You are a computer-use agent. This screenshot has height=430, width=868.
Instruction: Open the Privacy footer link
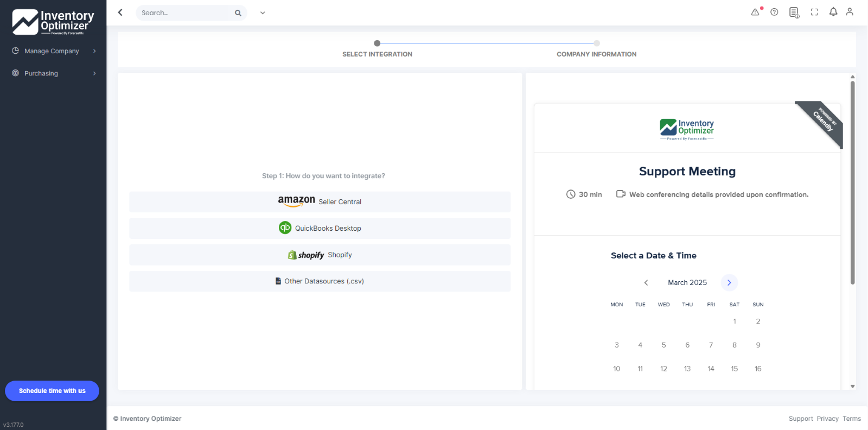(827, 419)
